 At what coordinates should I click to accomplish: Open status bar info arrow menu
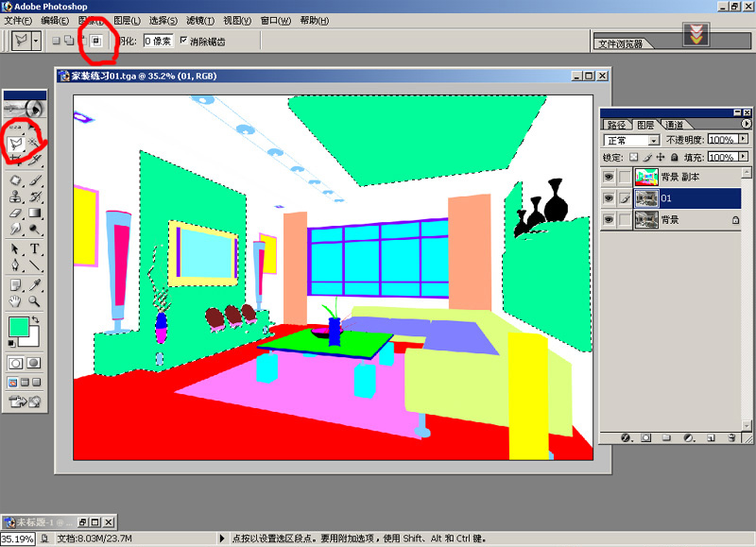[222, 538]
